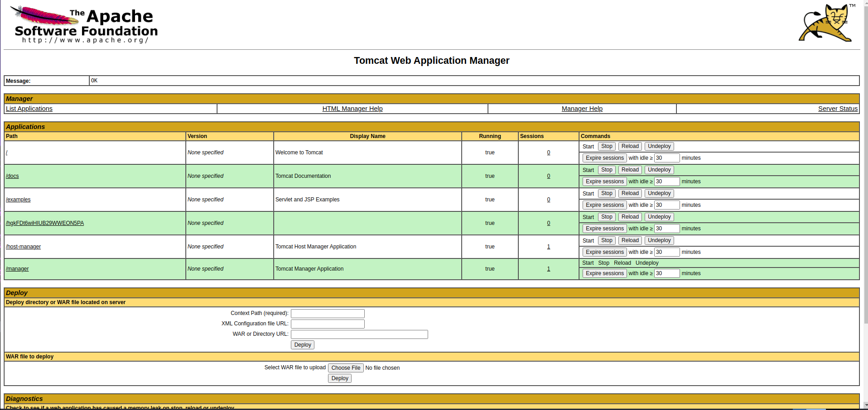This screenshot has height=410, width=868.
Task: Reload the /docs application
Action: (630, 170)
